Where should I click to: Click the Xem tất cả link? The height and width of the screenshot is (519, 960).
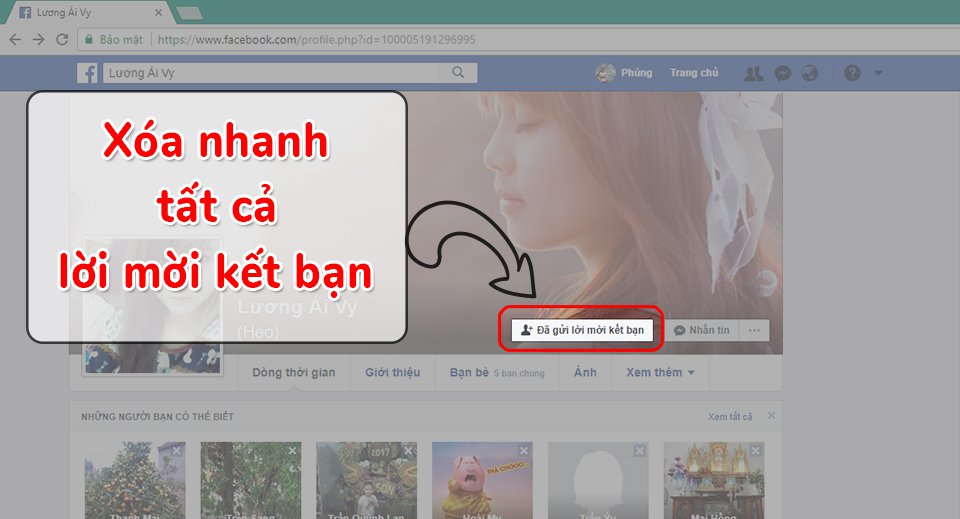[x=730, y=416]
